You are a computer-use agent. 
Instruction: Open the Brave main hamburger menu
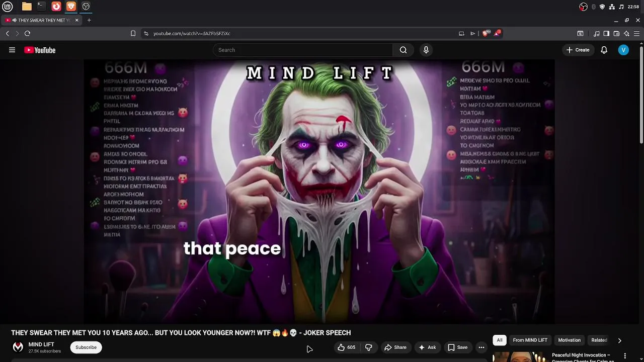click(636, 34)
